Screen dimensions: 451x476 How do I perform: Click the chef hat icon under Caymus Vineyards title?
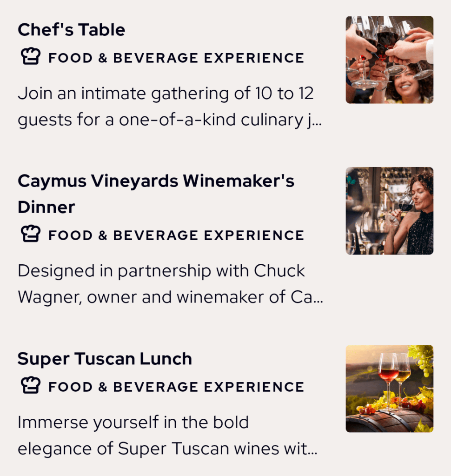point(31,235)
